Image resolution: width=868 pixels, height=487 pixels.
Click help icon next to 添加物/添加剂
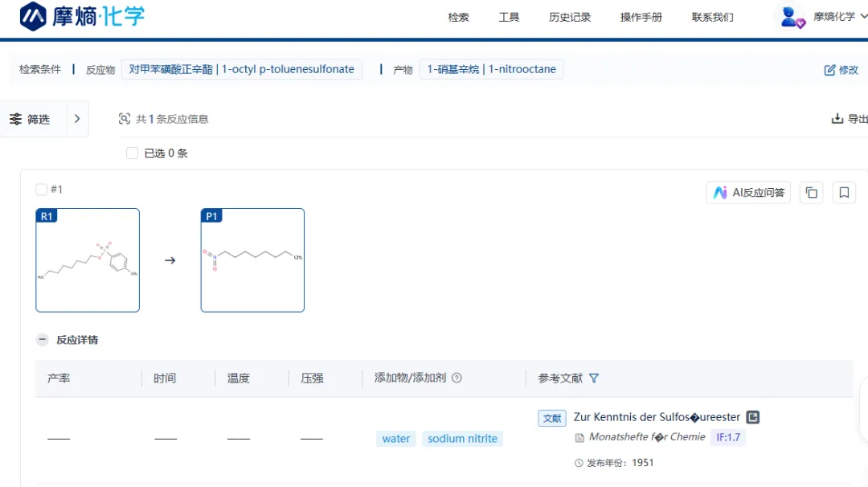pyautogui.click(x=457, y=378)
